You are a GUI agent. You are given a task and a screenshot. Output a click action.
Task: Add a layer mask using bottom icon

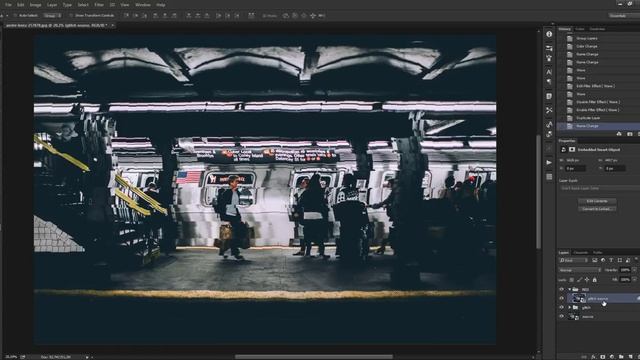pyautogui.click(x=602, y=357)
